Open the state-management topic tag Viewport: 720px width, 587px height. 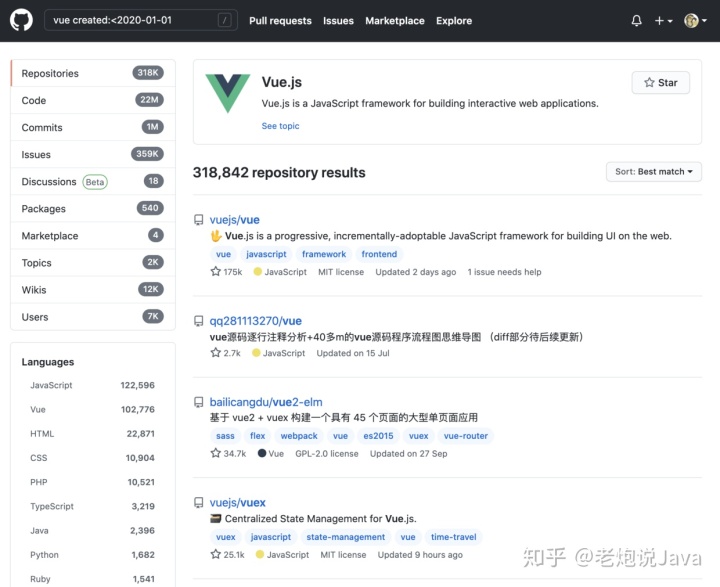pos(345,537)
